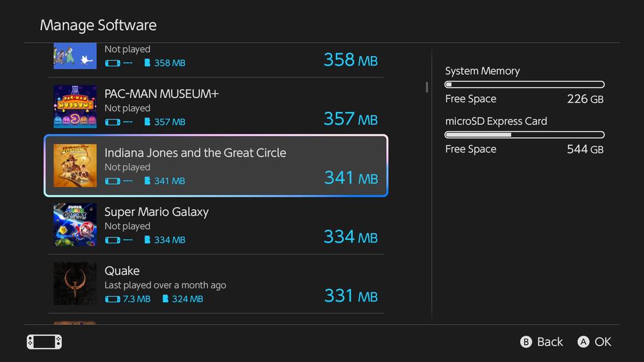Click the System Memory usage bar

coord(525,85)
